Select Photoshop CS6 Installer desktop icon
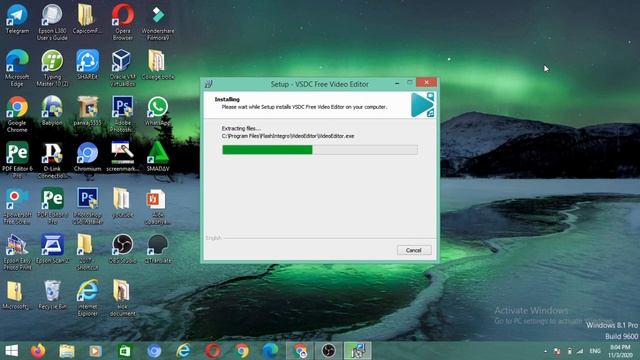This screenshot has height=360, width=640. (x=87, y=206)
